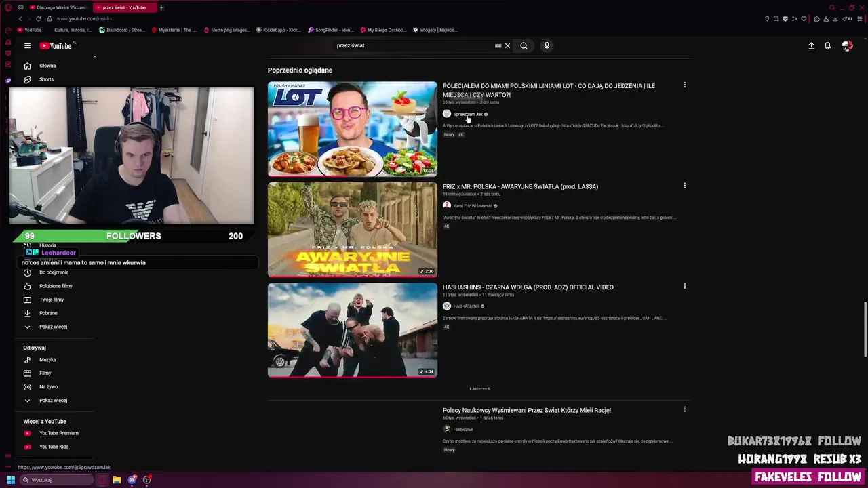Screen dimensions: 868x488
Task: Open the 'POLECIAŁEM DO MIAMI' video title
Action: coord(549,90)
